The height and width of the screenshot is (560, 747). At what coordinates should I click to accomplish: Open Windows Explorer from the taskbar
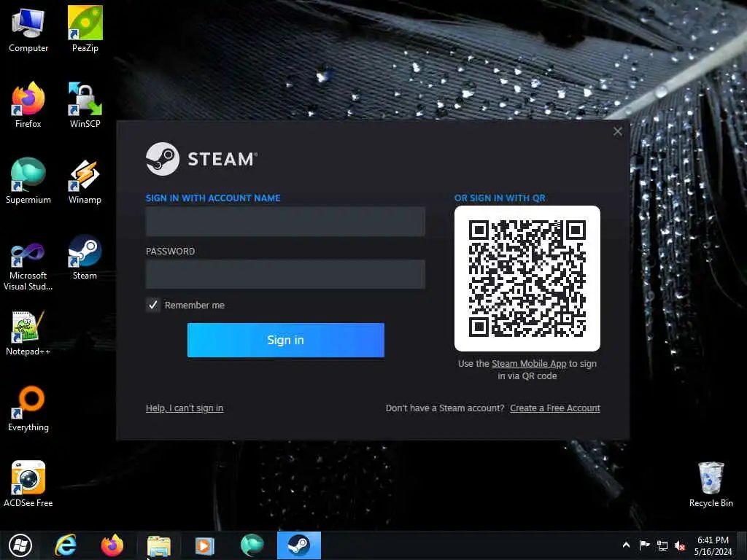[158, 545]
